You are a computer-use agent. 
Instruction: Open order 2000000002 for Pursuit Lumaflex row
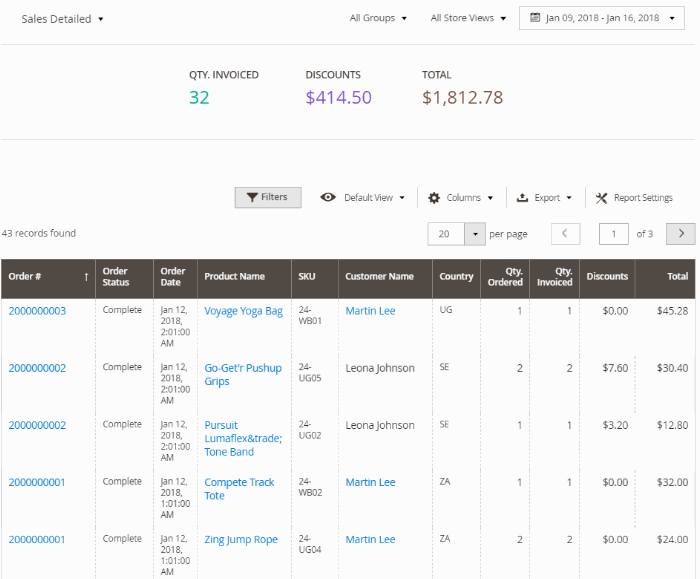37,425
